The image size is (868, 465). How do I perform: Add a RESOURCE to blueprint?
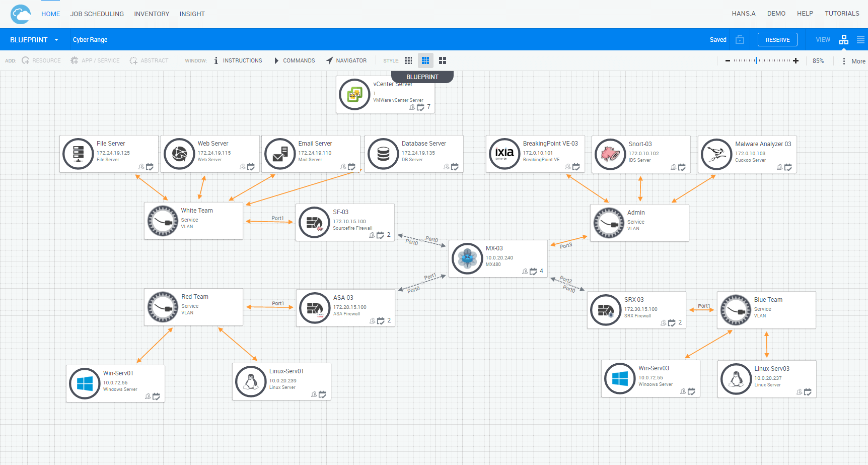click(x=41, y=60)
